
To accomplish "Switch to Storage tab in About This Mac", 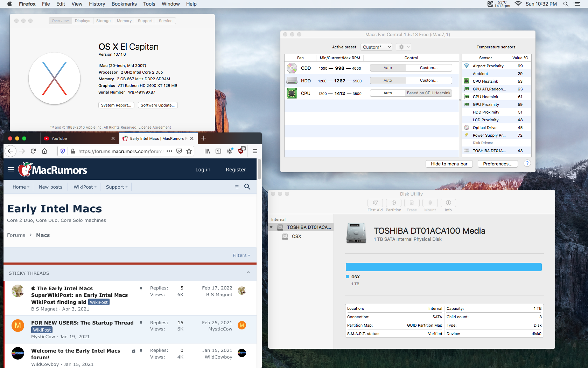I will 104,21.
